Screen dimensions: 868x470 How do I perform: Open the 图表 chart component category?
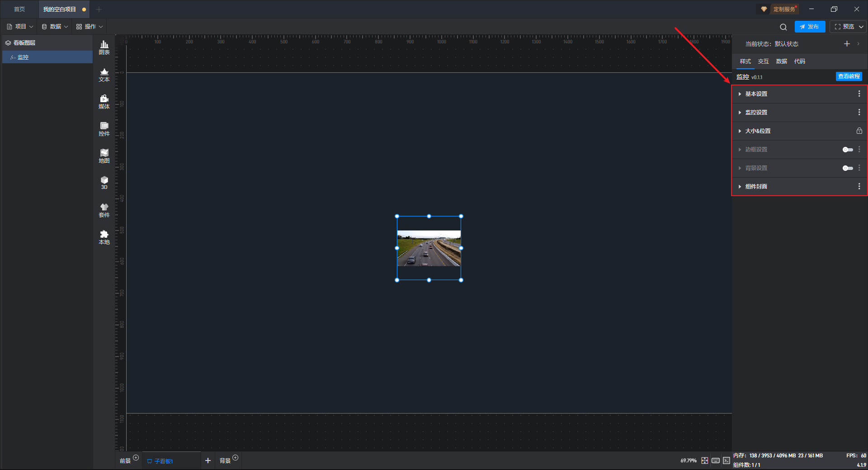point(104,47)
